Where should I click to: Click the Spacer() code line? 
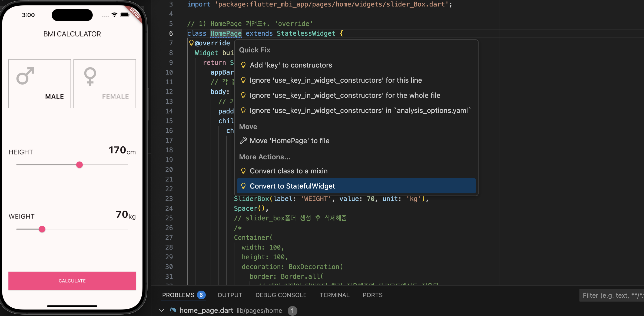251,209
